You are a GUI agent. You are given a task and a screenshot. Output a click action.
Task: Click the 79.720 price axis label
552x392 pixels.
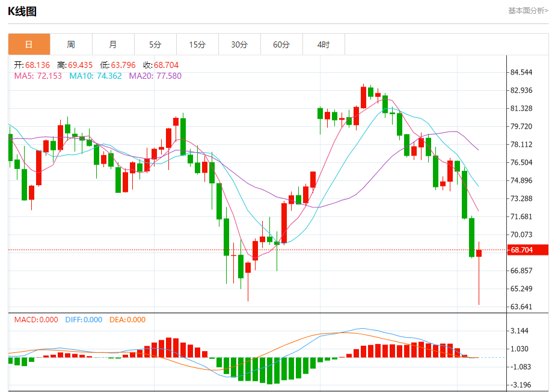coord(521,126)
